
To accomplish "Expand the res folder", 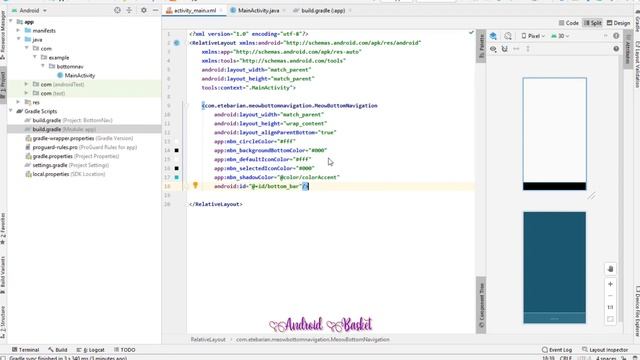I will [18, 102].
